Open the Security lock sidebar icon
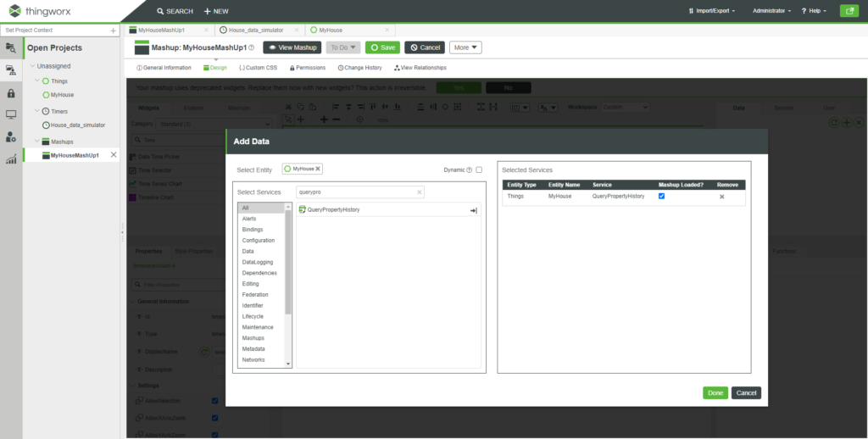This screenshot has height=439, width=868. tap(10, 92)
